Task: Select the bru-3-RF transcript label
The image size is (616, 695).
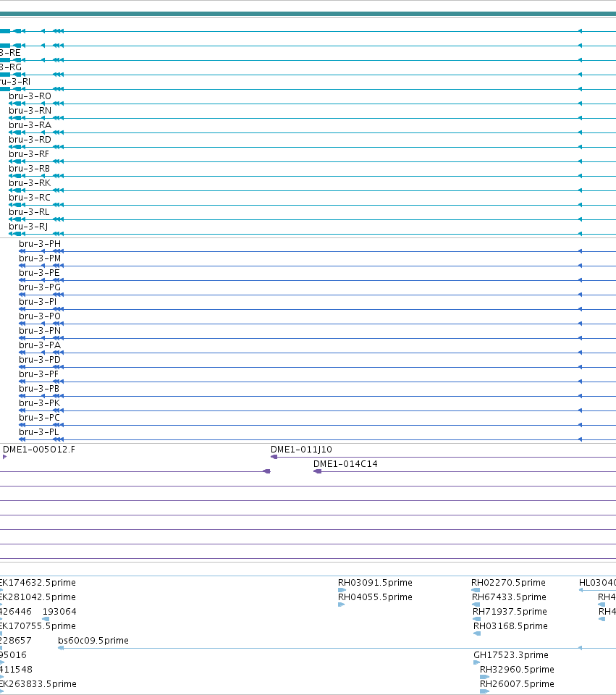Action: tap(29, 154)
